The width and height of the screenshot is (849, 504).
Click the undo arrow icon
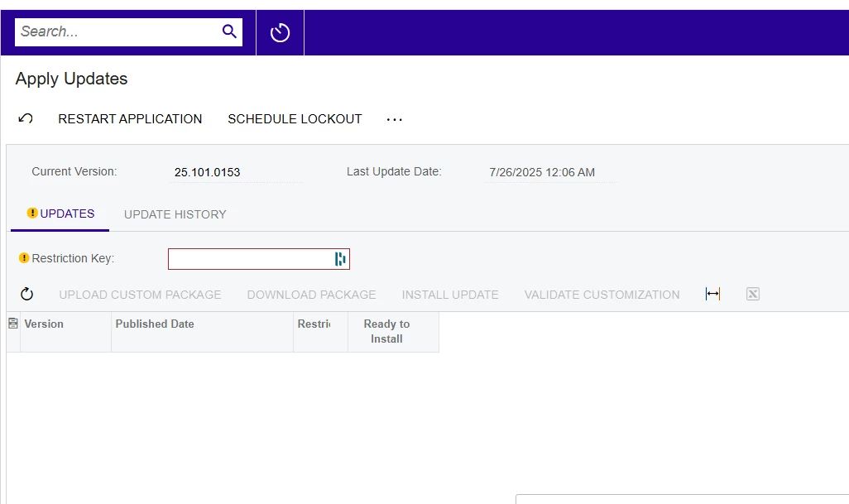(x=26, y=118)
